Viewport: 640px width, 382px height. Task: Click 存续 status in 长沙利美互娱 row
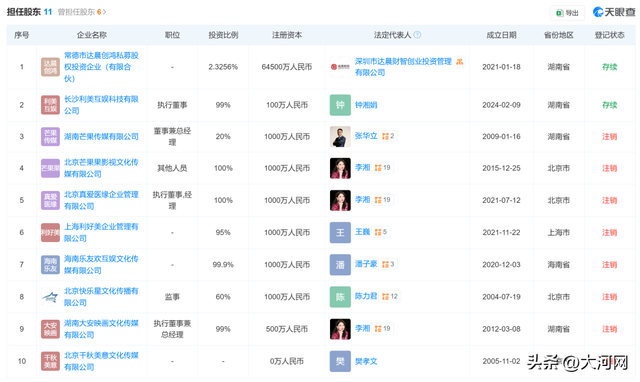(609, 105)
